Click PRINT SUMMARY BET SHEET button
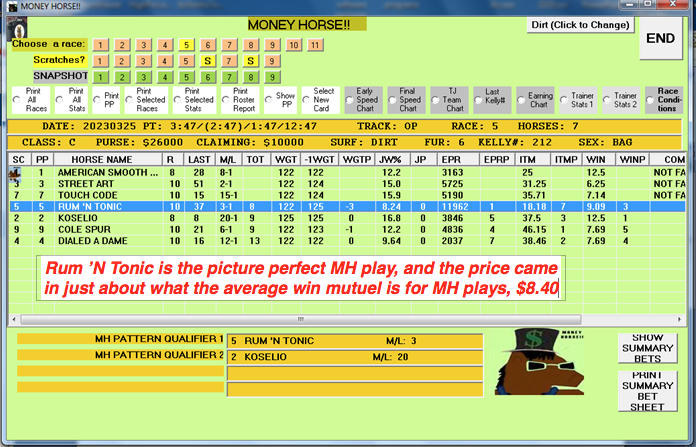696x447 pixels. click(x=648, y=391)
